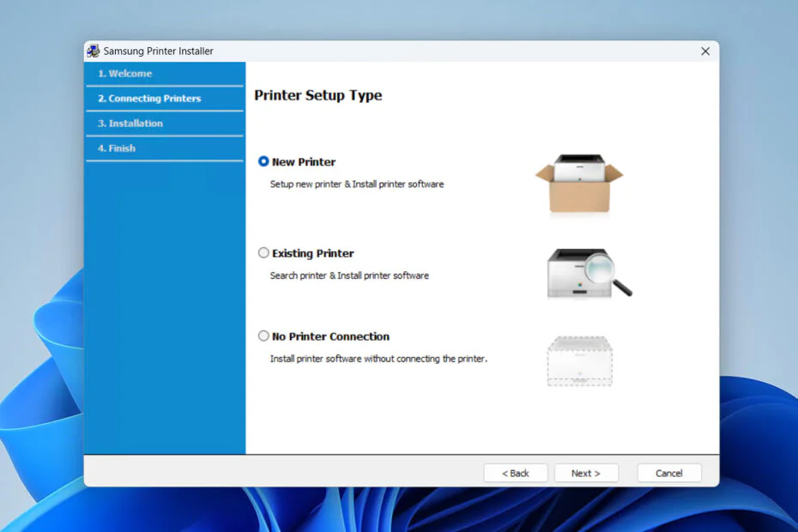
Task: Click the Next > button
Action: pos(586,473)
